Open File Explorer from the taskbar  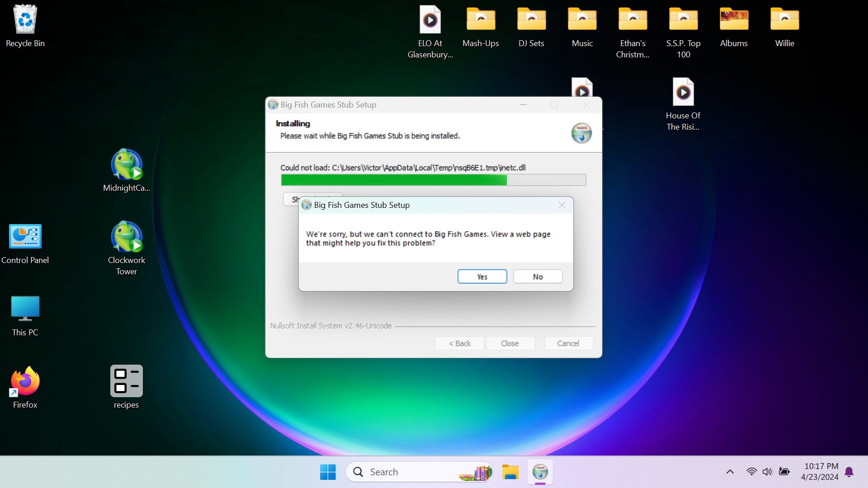510,472
